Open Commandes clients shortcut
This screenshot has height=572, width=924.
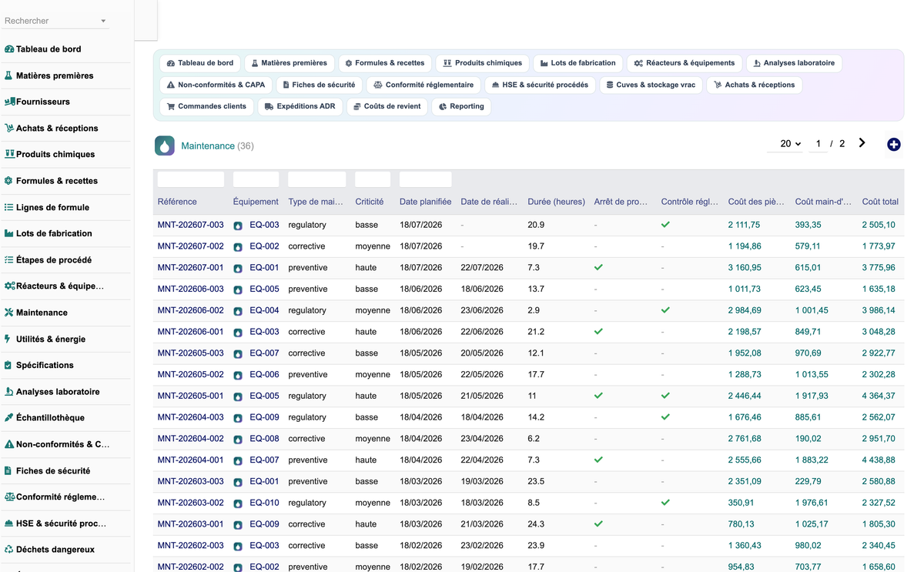pos(206,106)
